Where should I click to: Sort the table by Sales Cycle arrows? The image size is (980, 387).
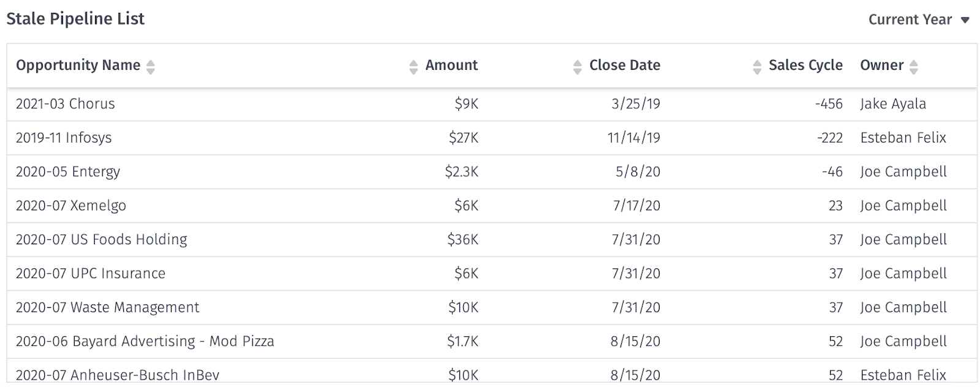coord(757,67)
